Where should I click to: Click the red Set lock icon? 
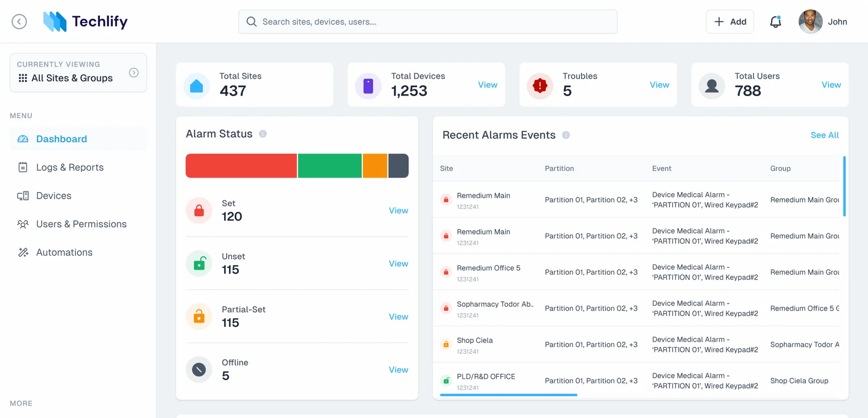199,211
